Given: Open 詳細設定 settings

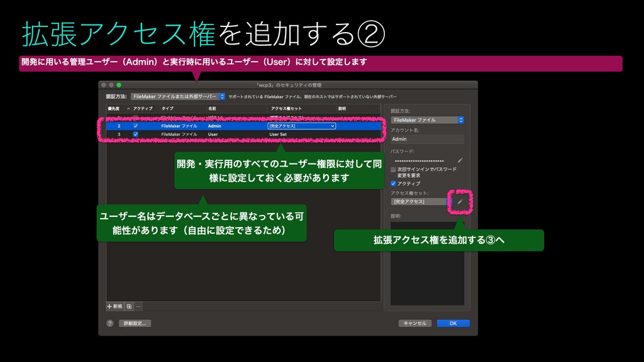Looking at the screenshot, I should click(x=135, y=323).
